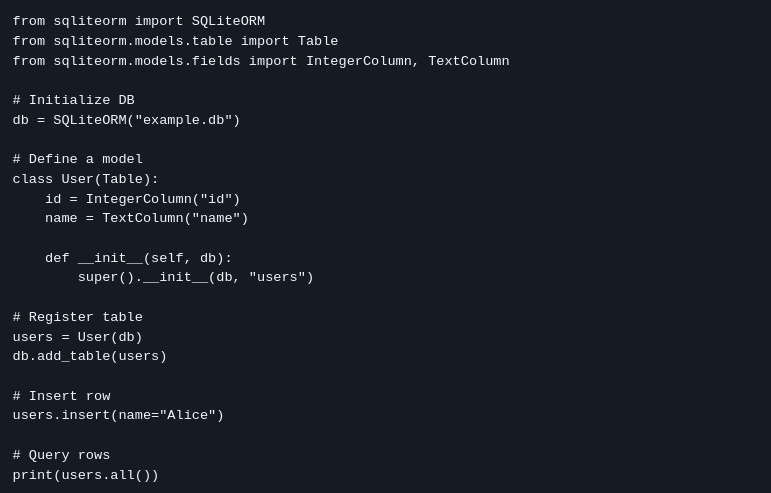The image size is (771, 493).
Task: Click the '# Register table' comment
Action: coord(77,317)
